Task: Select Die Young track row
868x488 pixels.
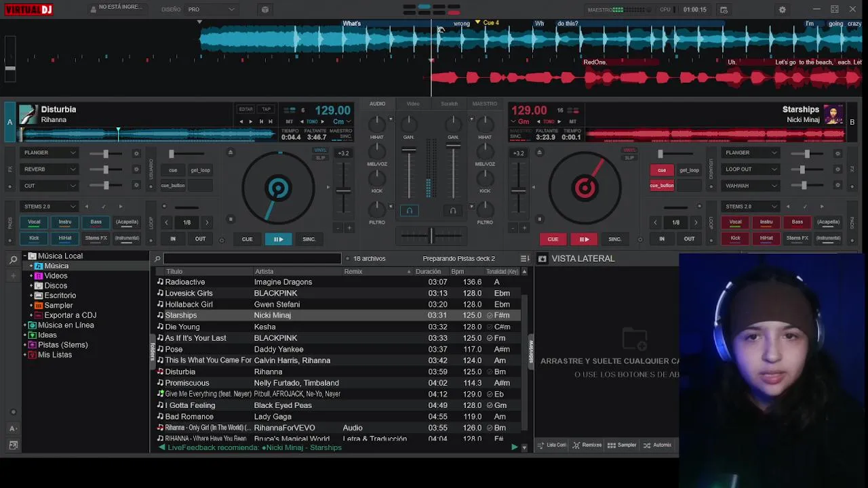Action: pyautogui.click(x=338, y=327)
